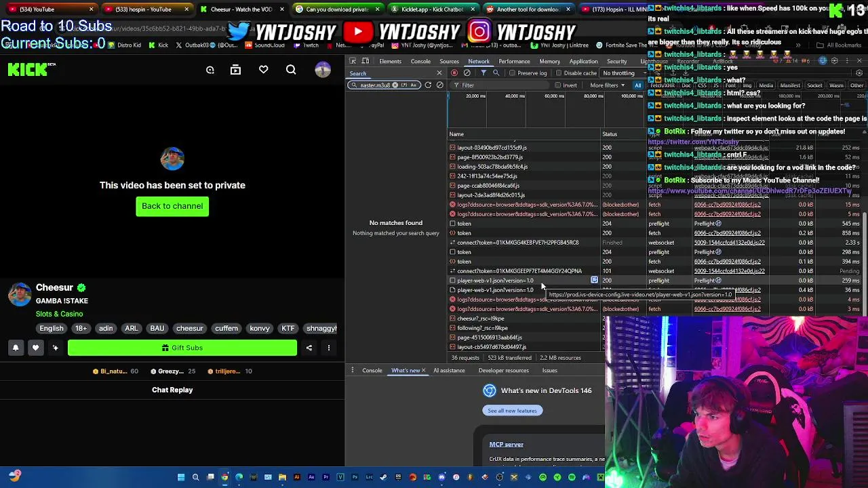Open Adobe Premiere Pro taskbar icon
Screen dimensions: 868x488
click(325, 477)
